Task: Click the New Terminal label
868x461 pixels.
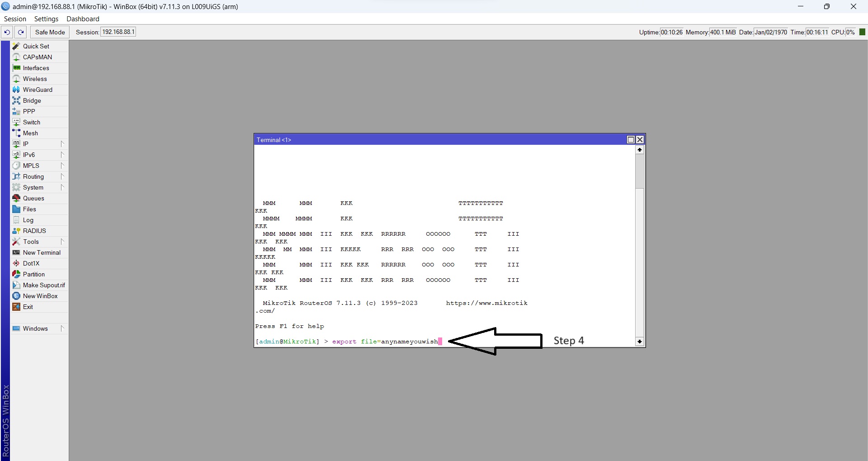Action: coord(42,252)
